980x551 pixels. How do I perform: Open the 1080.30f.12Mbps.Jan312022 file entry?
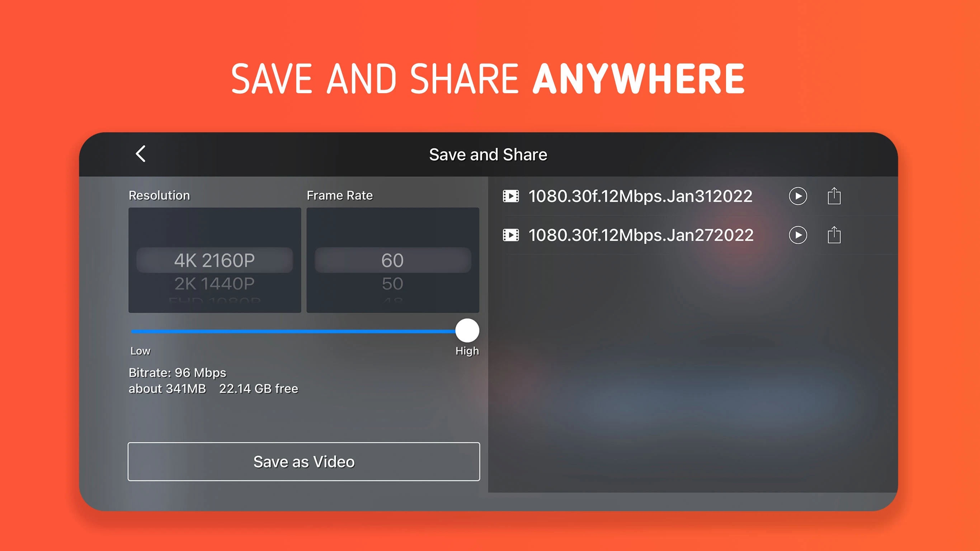point(640,196)
